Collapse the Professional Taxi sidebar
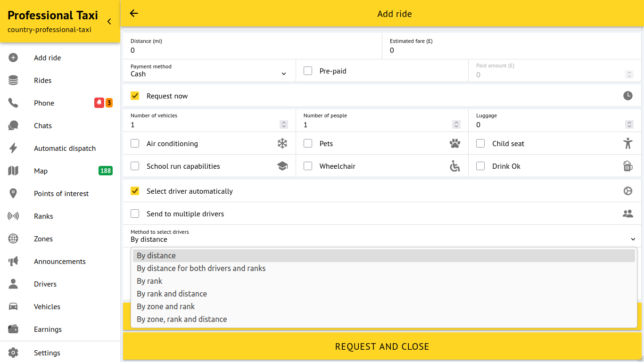Screen dimensions: 644x362 tap(109, 22)
